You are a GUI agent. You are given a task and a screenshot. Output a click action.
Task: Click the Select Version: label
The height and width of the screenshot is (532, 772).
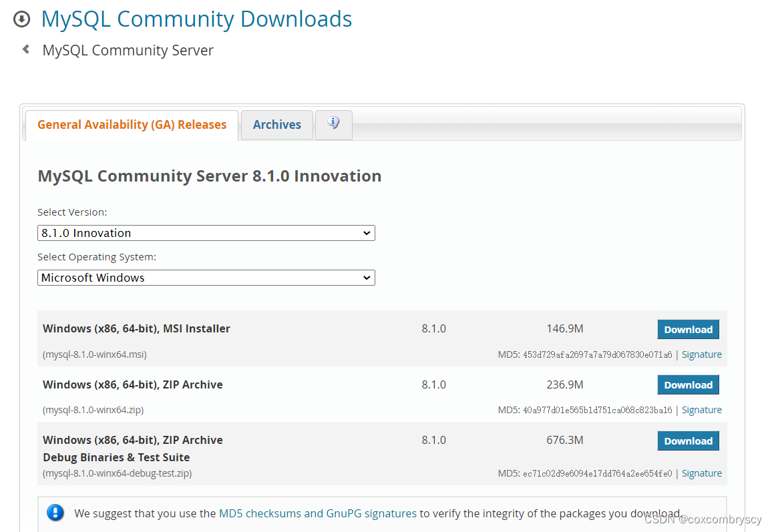click(x=72, y=212)
